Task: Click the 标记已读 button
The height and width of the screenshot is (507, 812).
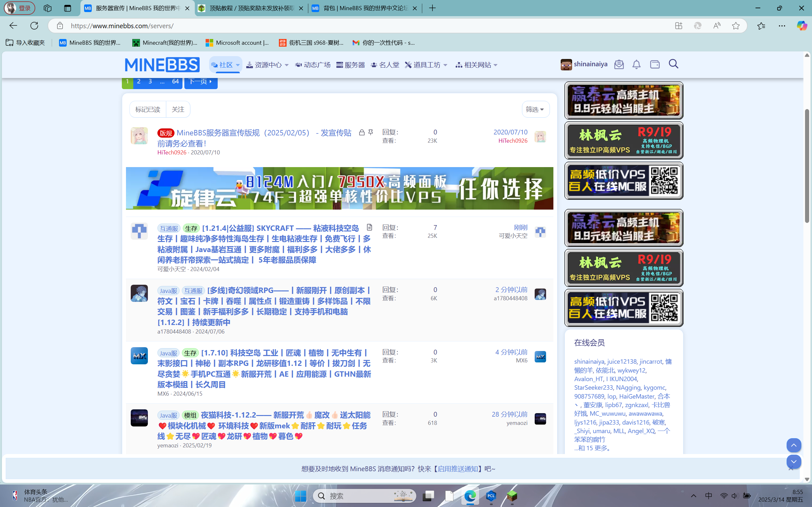Action: pyautogui.click(x=148, y=109)
